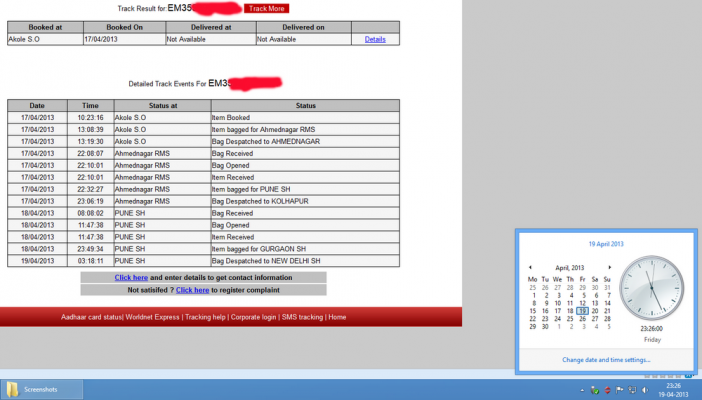This screenshot has height=400, width=702.
Task: Click the Status column header
Action: 305,106
